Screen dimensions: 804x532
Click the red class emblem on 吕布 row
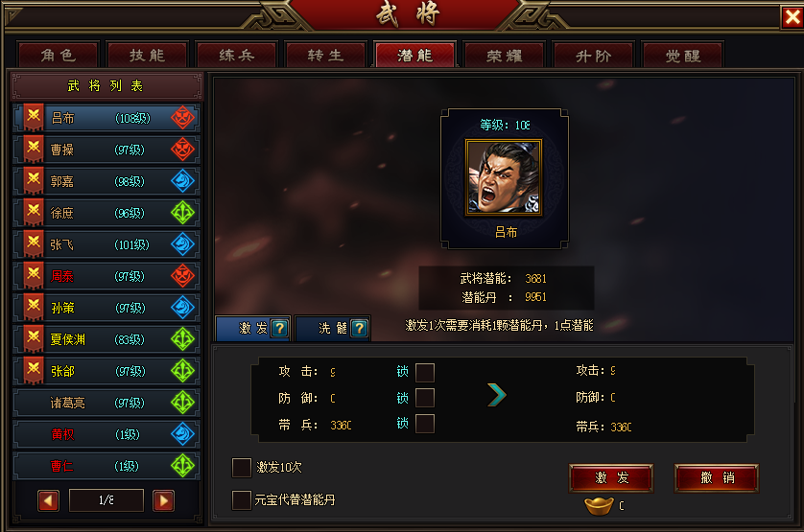(182, 118)
